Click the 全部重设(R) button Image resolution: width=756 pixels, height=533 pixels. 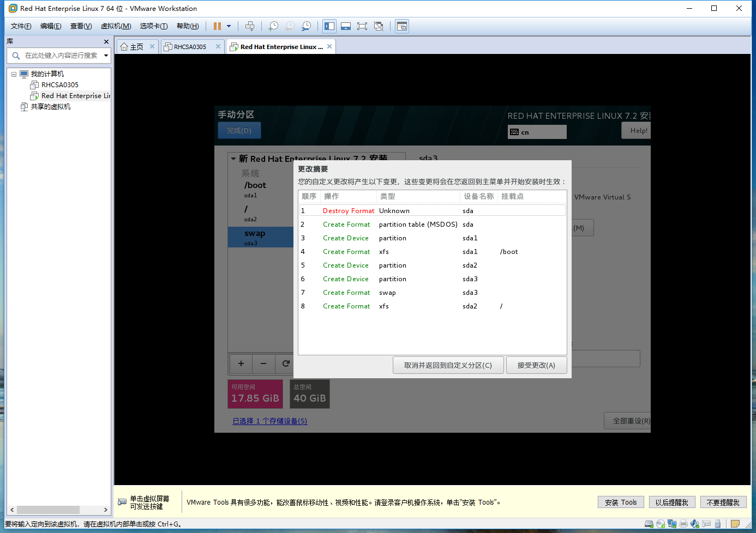[628, 421]
